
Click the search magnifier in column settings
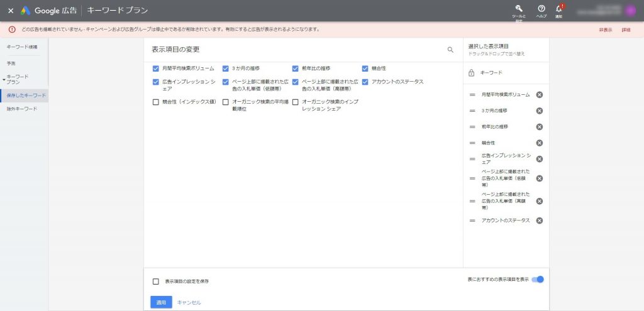click(450, 50)
